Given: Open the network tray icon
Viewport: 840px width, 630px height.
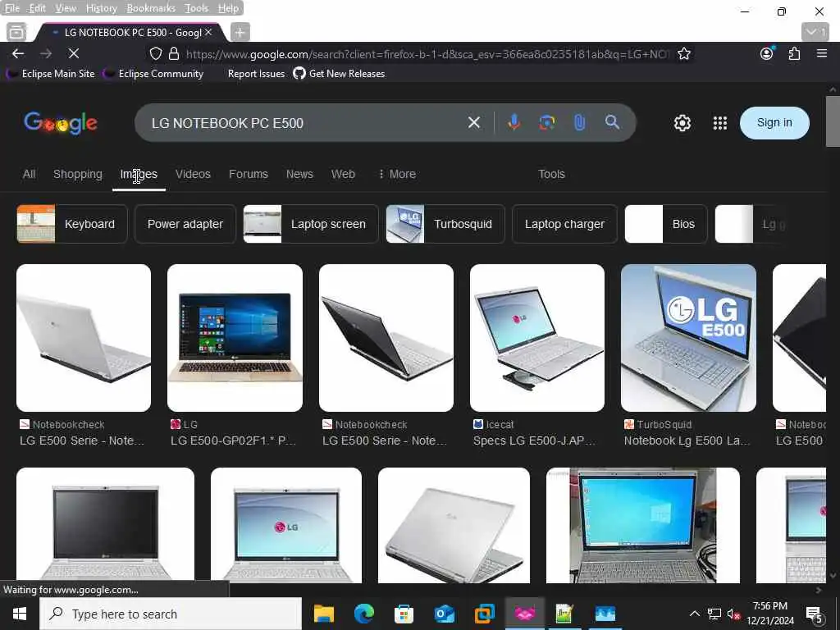Looking at the screenshot, I should pos(714,614).
